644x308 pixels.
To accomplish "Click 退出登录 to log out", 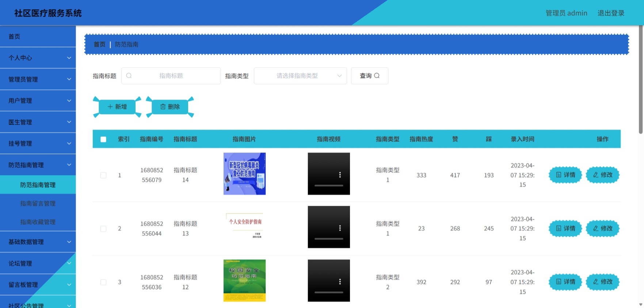I will pyautogui.click(x=611, y=13).
